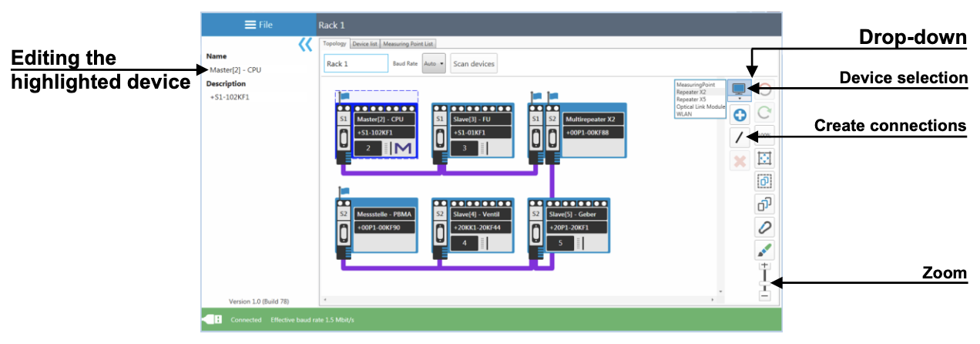The image size is (980, 344).
Task: Click the zoom in plus button
Action: click(x=764, y=265)
